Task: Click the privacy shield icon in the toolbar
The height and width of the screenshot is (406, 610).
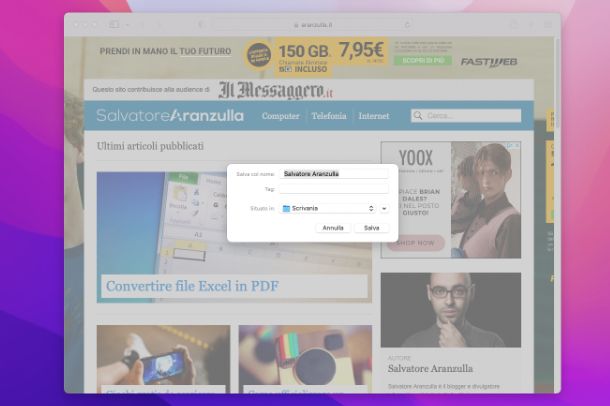Action: click(201, 25)
